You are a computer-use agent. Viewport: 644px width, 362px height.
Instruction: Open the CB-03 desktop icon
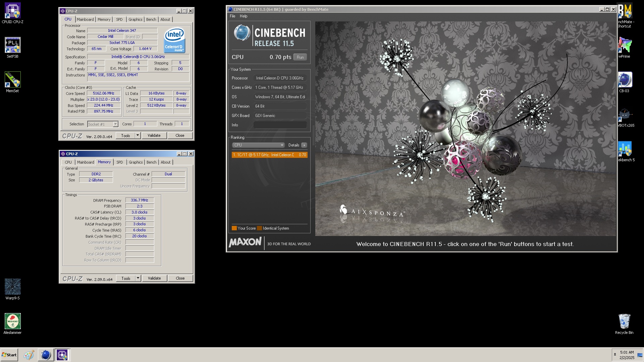coord(625,79)
